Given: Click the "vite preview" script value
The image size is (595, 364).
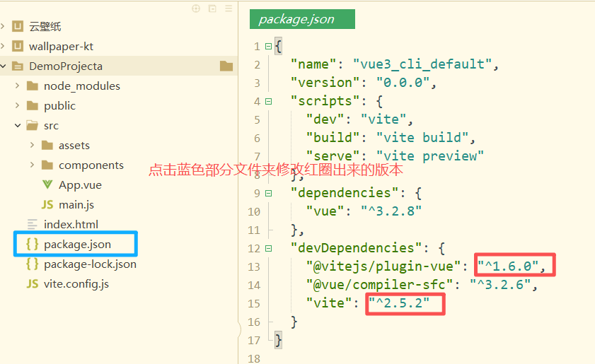Looking at the screenshot, I should pos(430,155).
